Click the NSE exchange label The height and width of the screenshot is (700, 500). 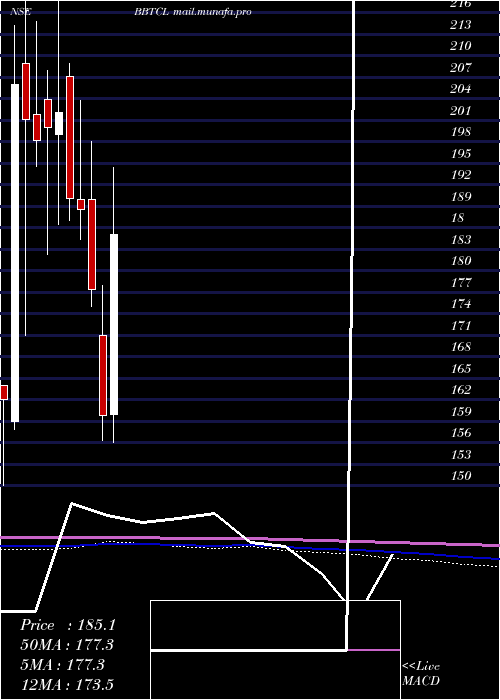pos(21,12)
